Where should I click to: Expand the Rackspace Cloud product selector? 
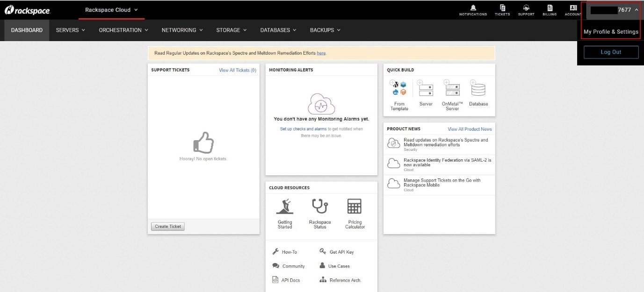point(111,10)
